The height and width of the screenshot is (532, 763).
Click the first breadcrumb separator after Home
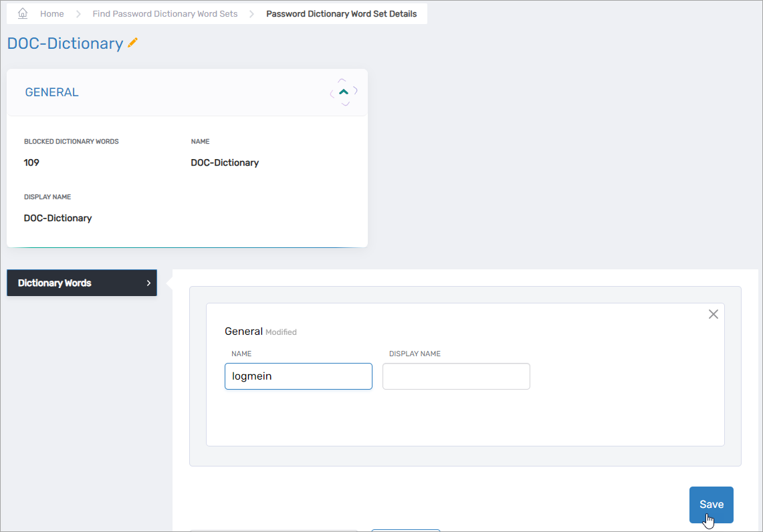tap(78, 13)
